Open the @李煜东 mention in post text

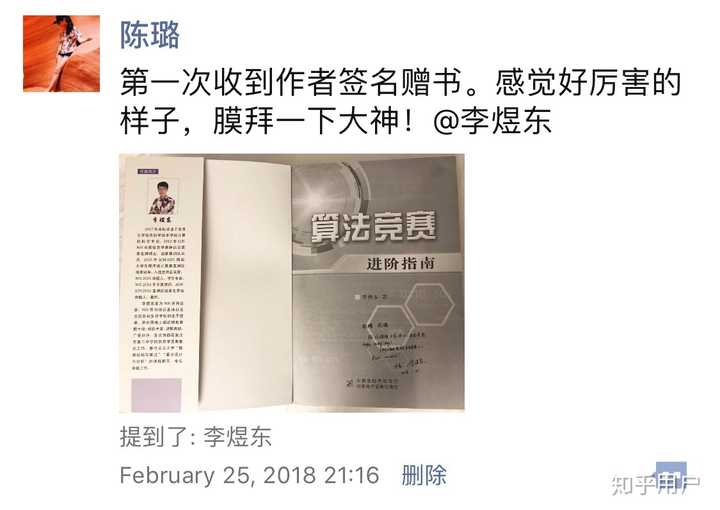[x=492, y=121]
